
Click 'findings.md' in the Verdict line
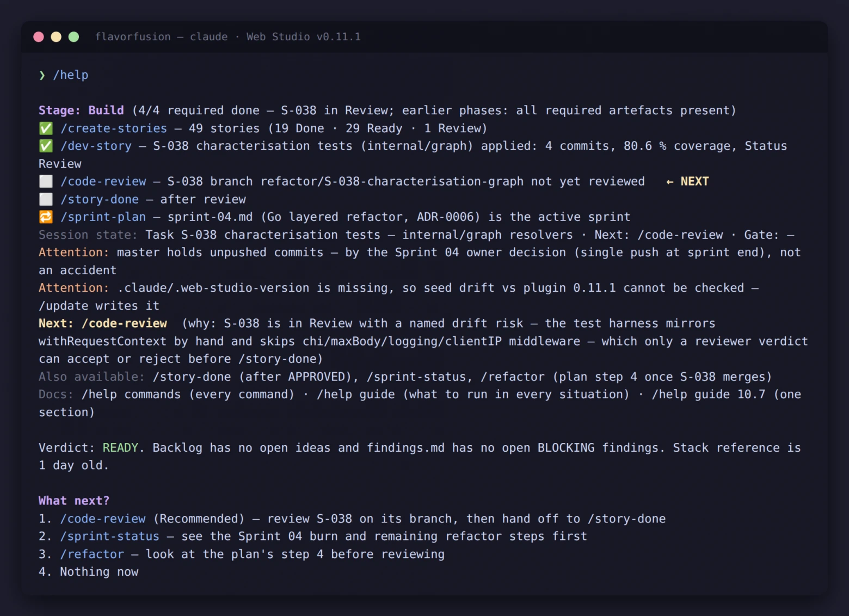click(405, 448)
